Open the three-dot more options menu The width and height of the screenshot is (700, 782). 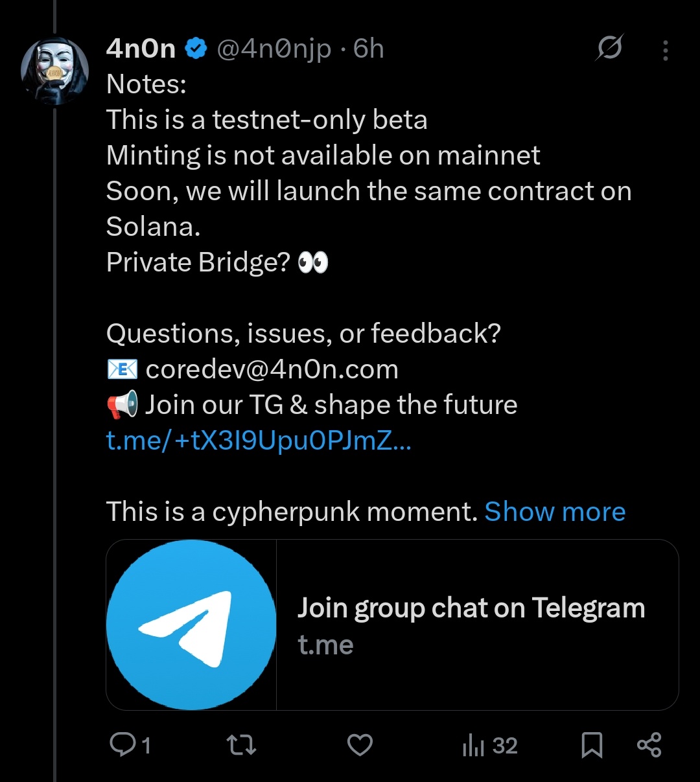point(666,51)
